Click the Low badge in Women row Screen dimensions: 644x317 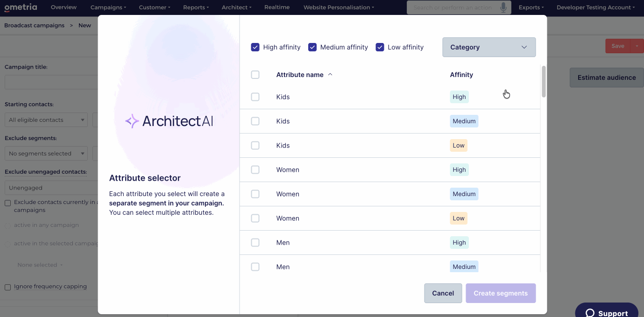tap(459, 218)
